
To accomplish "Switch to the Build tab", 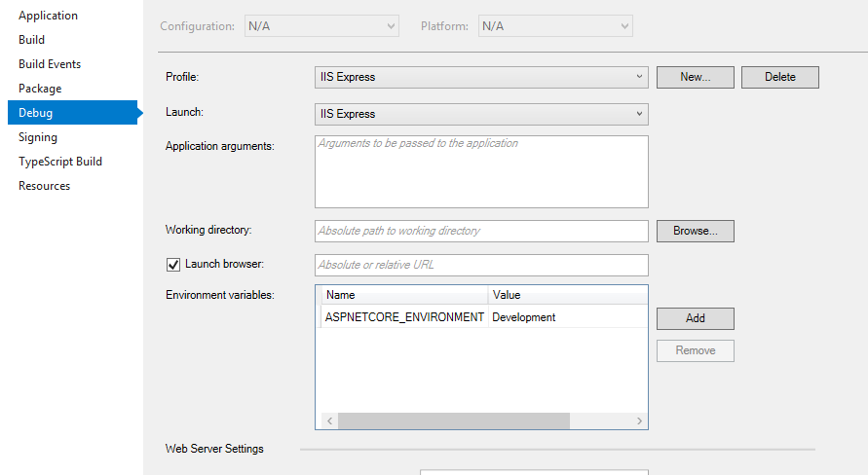I will (31, 40).
